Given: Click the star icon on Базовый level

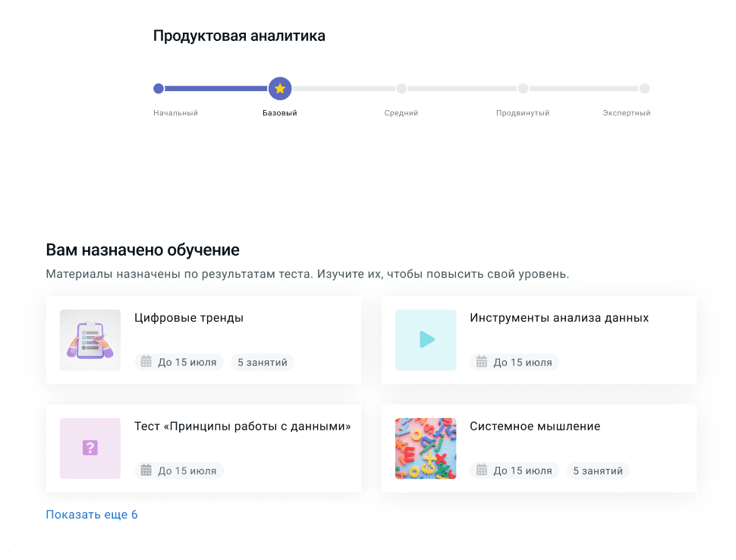Looking at the screenshot, I should tap(280, 88).
